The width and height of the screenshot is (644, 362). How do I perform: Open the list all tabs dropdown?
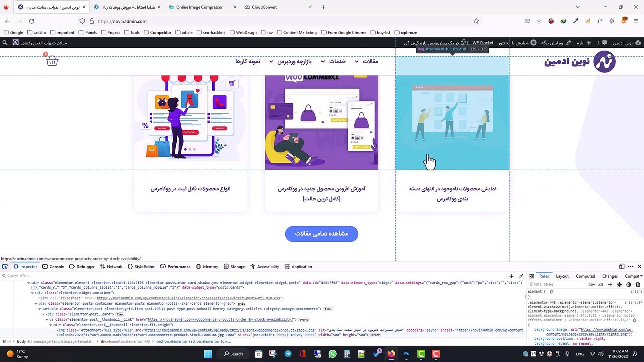(578, 7)
